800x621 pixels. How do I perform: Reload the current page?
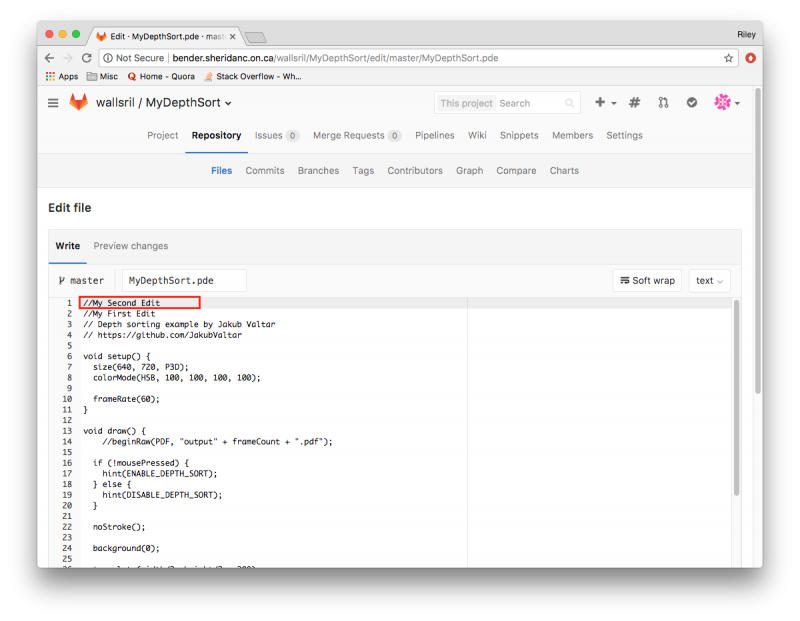(87, 58)
